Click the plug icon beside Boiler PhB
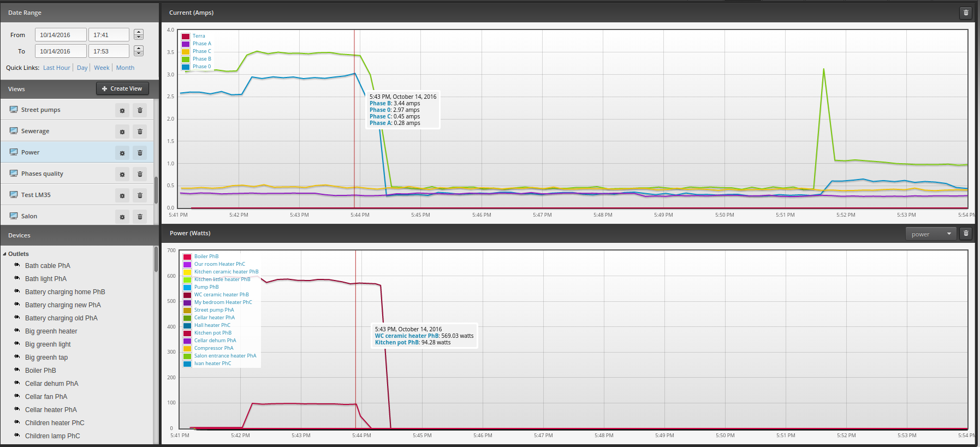The image size is (980, 447). (17, 369)
